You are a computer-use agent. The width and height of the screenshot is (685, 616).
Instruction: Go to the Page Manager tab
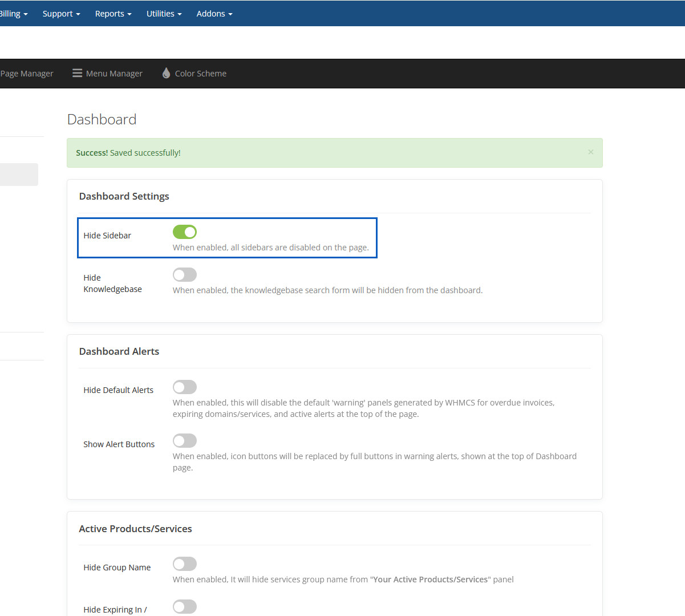coord(26,74)
